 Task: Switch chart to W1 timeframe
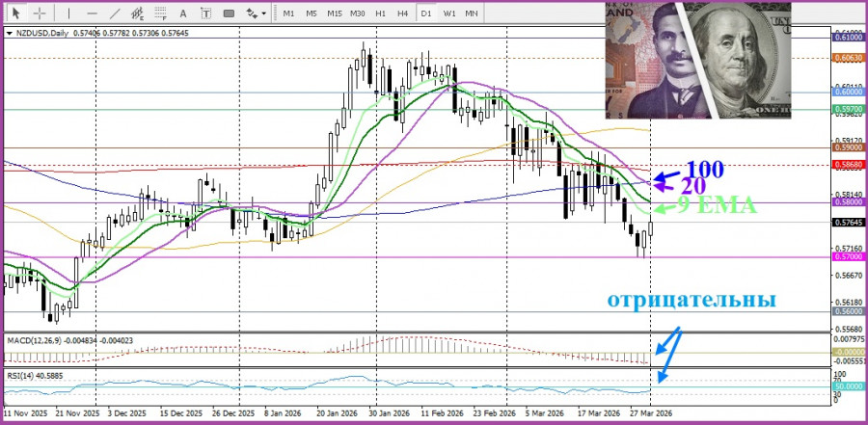coord(448,13)
